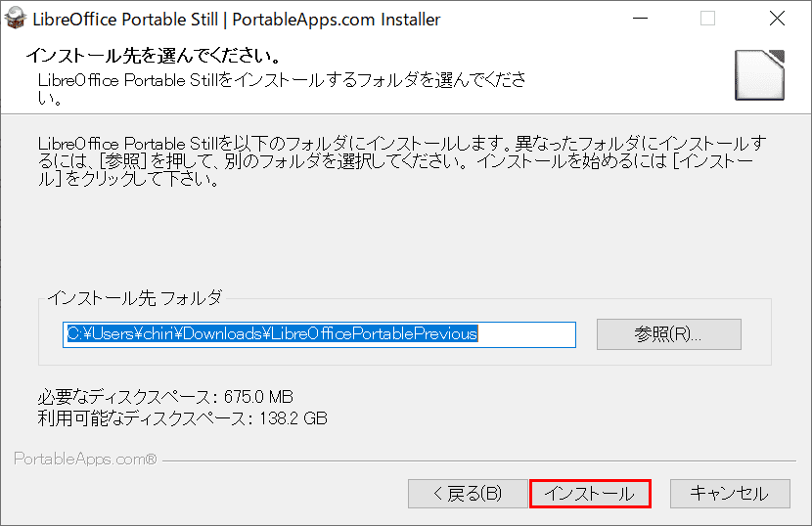This screenshot has height=526, width=812.
Task: Cancel setup with the キャンセル button
Action: pyautogui.click(x=730, y=494)
